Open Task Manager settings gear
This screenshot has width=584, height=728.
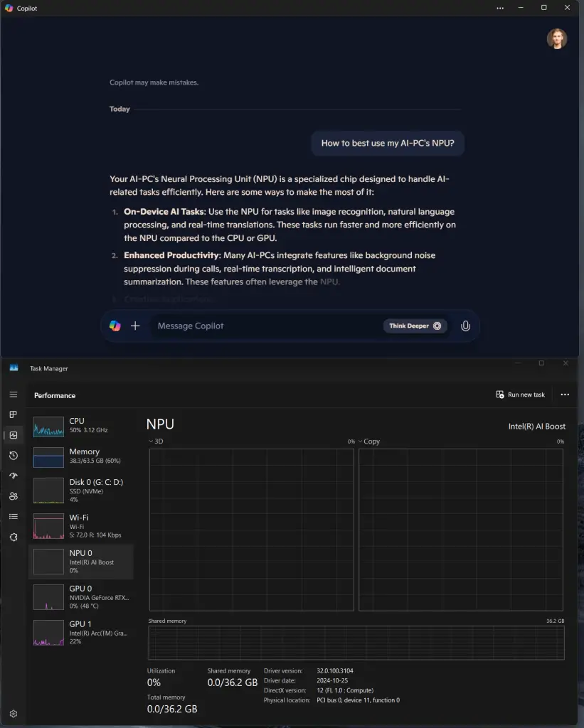coord(13,713)
